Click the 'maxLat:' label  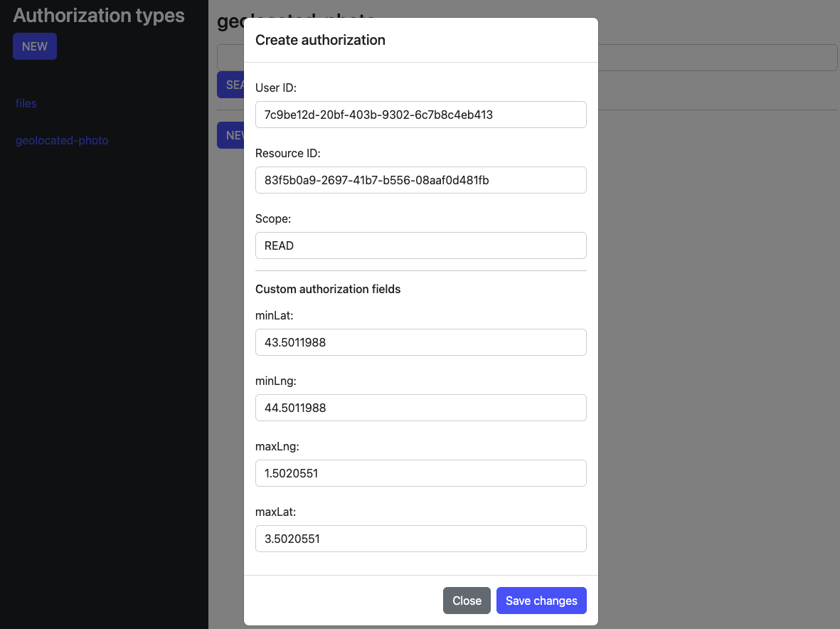(x=275, y=512)
